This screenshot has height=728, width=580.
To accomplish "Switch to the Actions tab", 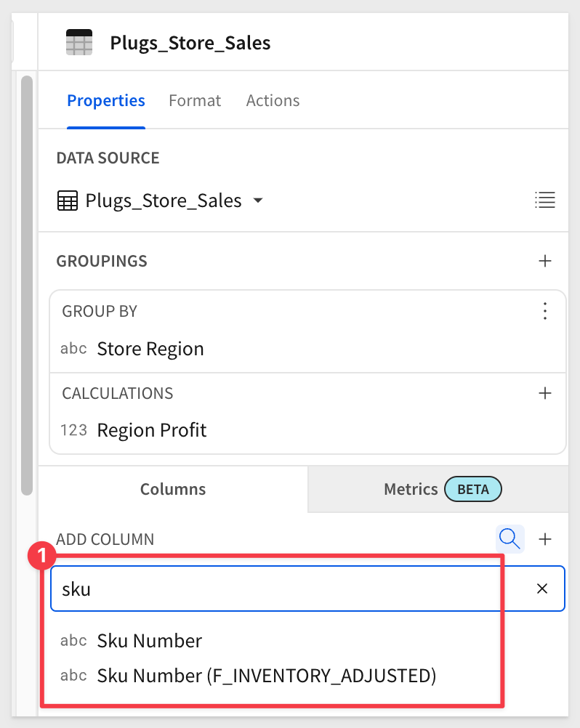I will click(x=273, y=100).
